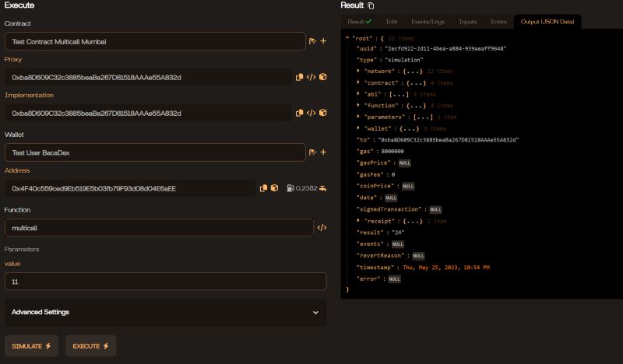623x364 pixels.
Task: Click the "type" value "simulation"
Action: (x=403, y=60)
